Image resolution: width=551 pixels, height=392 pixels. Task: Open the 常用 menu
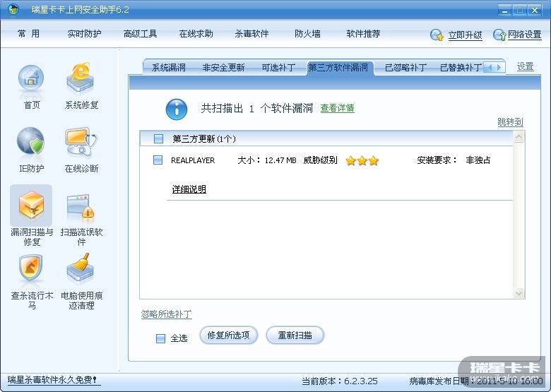pos(28,34)
